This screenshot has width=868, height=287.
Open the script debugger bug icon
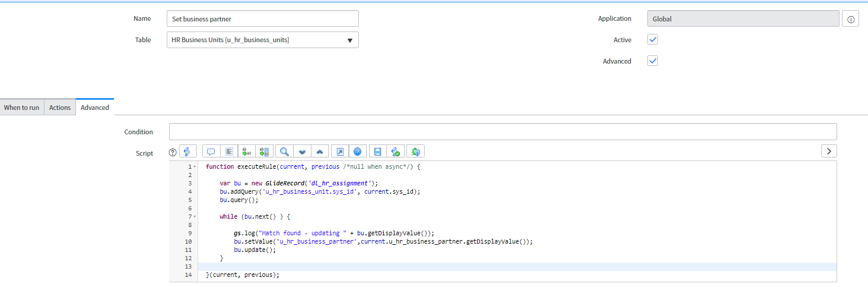pyautogui.click(x=415, y=152)
